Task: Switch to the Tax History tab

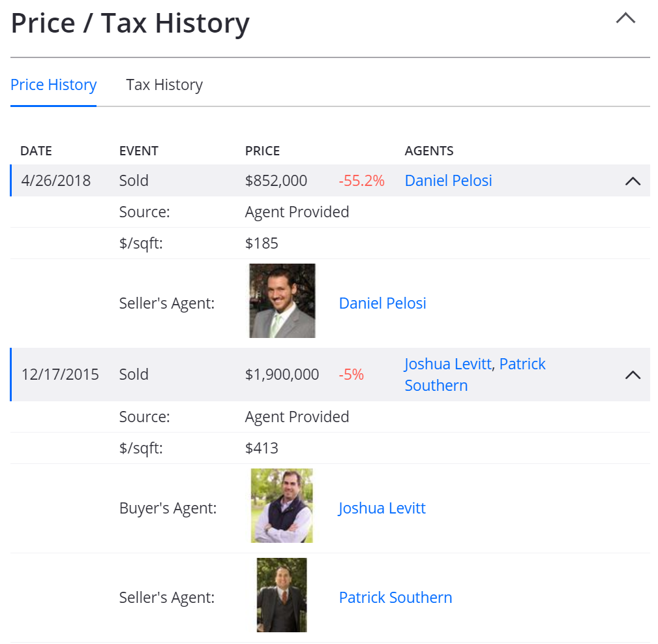Action: click(x=164, y=85)
